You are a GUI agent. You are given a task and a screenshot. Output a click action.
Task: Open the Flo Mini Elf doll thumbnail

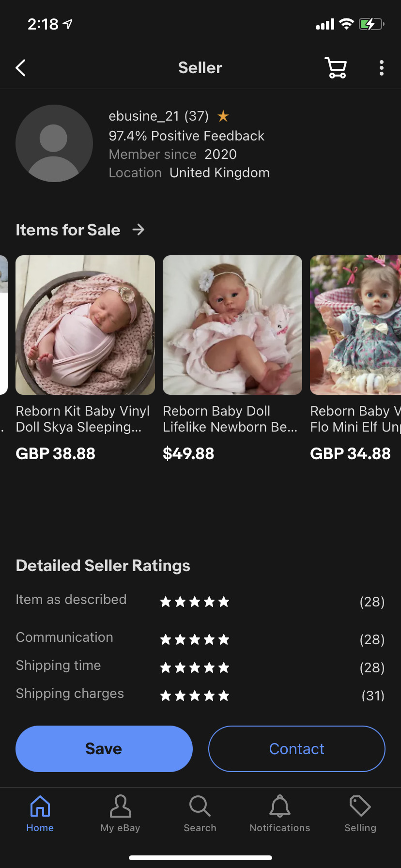tap(355, 325)
